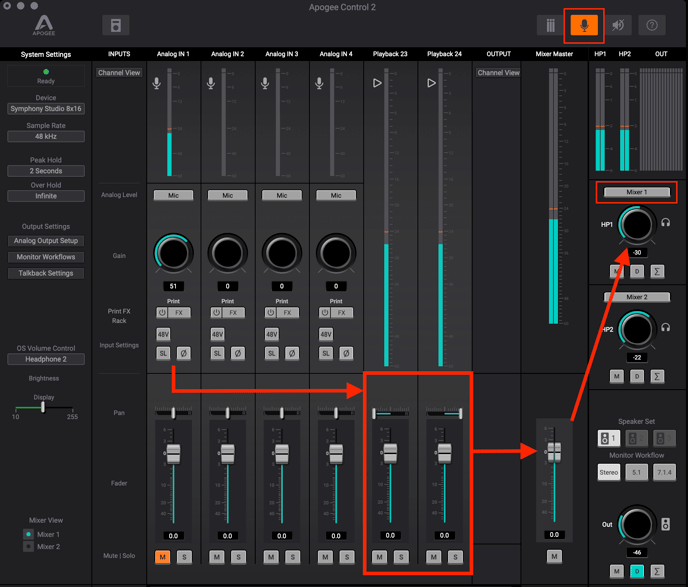Invert phase on Analog IN 4
This screenshot has width=688, height=587.
coord(346,353)
